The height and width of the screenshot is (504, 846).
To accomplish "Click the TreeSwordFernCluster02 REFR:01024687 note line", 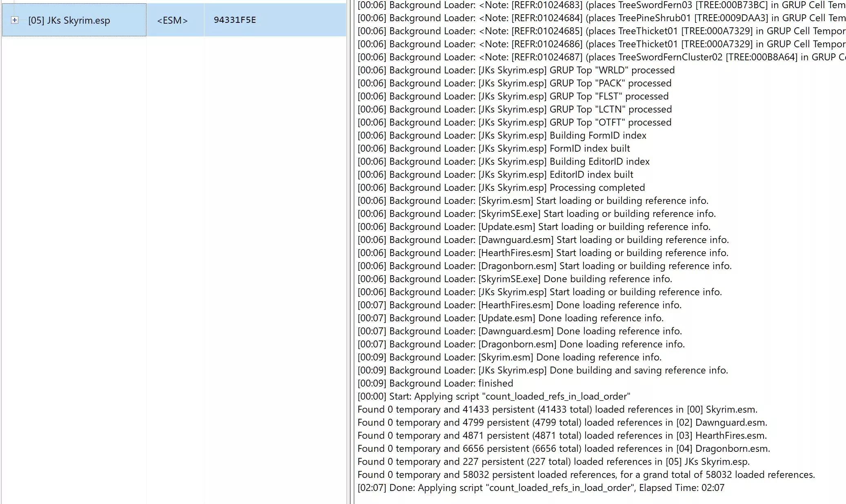I will click(x=602, y=57).
